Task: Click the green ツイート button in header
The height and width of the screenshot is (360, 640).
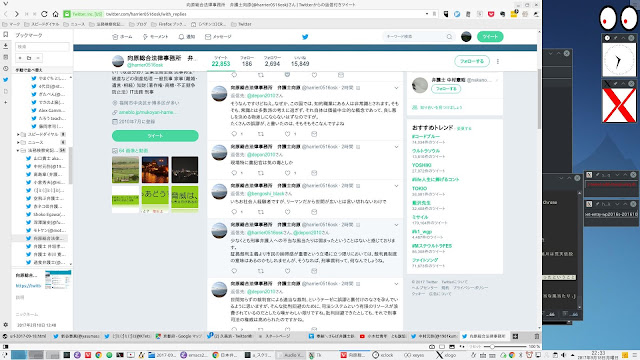Action: coord(490,37)
